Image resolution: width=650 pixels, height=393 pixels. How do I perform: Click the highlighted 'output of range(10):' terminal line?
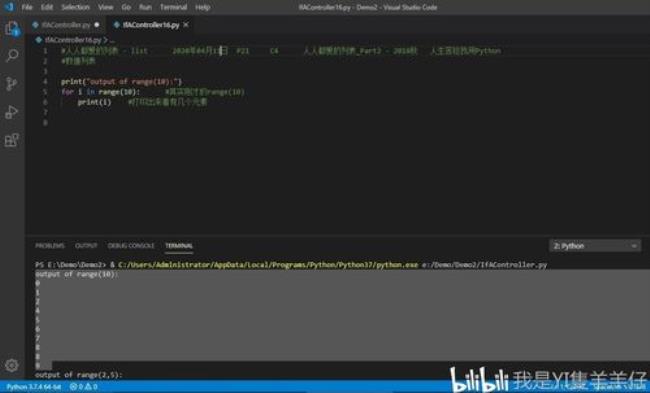(77, 274)
